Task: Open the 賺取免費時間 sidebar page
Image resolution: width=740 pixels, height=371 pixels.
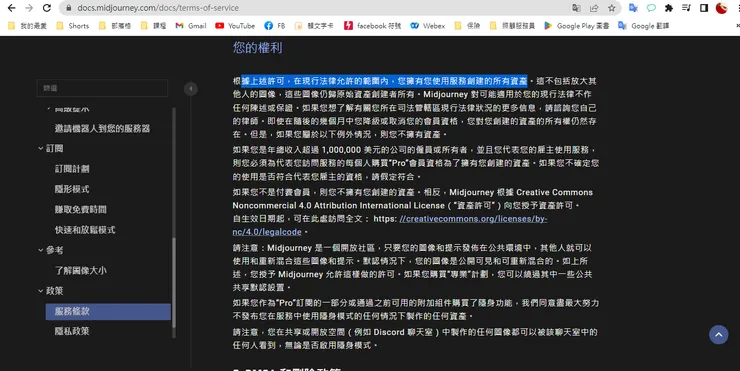Action: [x=81, y=210]
